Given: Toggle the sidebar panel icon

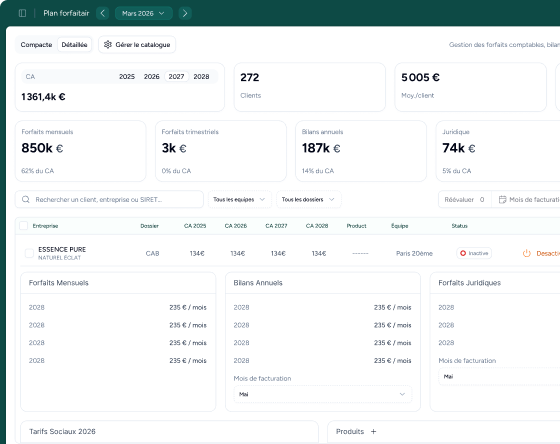Looking at the screenshot, I should pos(22,13).
